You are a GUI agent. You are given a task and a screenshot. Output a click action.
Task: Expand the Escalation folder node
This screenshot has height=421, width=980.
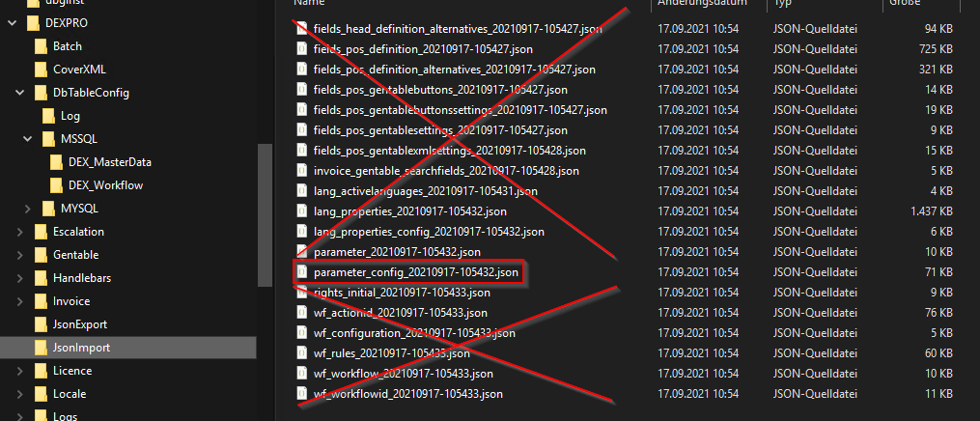pyautogui.click(x=20, y=232)
